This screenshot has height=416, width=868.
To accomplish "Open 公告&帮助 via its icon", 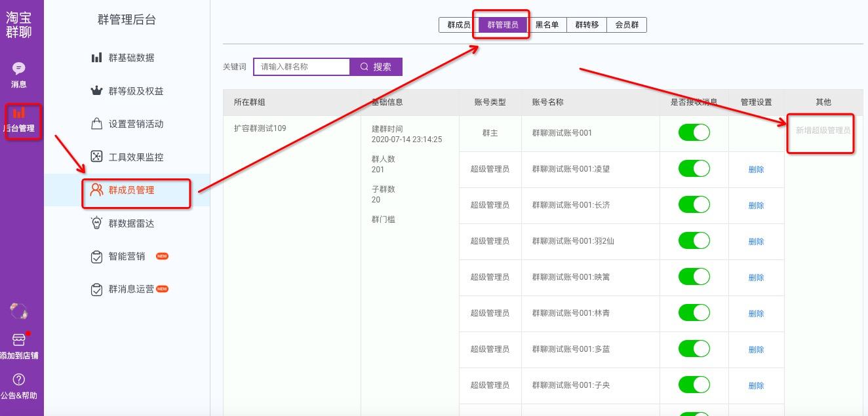I will pyautogui.click(x=18, y=380).
